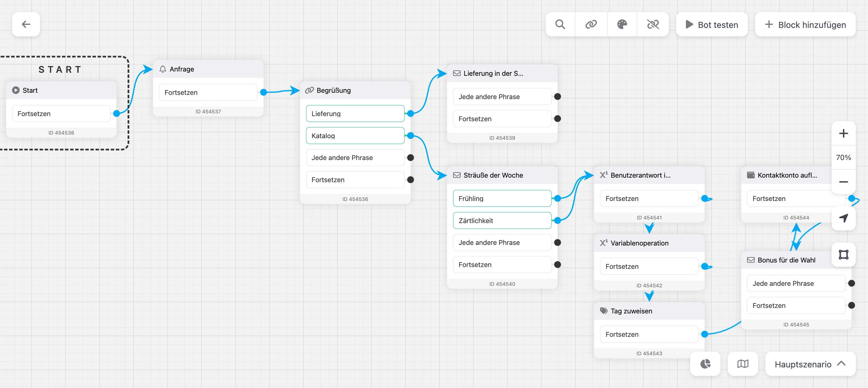
Task: Click black connector dot of Begrüßung Jede andere Phrase
Action: point(410,158)
